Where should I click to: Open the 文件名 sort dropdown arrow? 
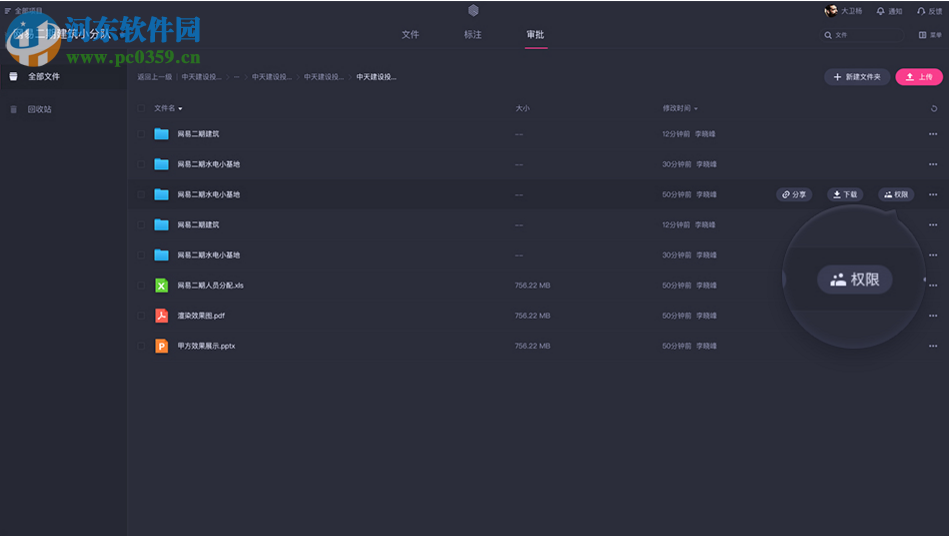point(180,109)
